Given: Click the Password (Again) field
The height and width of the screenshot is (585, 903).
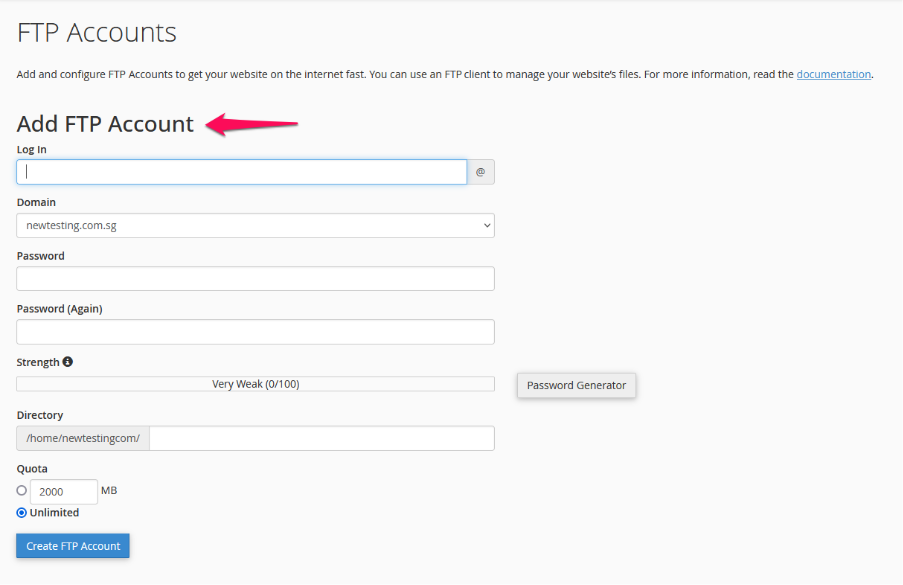Looking at the screenshot, I should [255, 331].
